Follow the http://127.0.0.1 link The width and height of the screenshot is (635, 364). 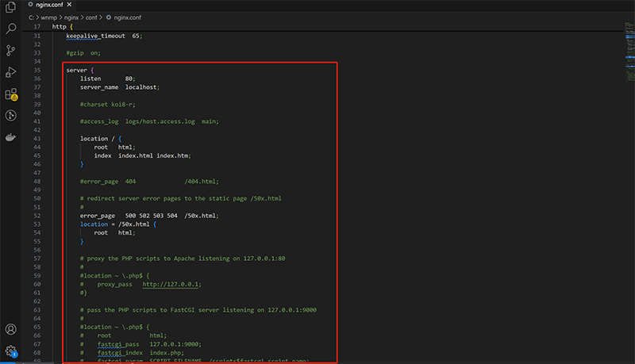coord(170,285)
